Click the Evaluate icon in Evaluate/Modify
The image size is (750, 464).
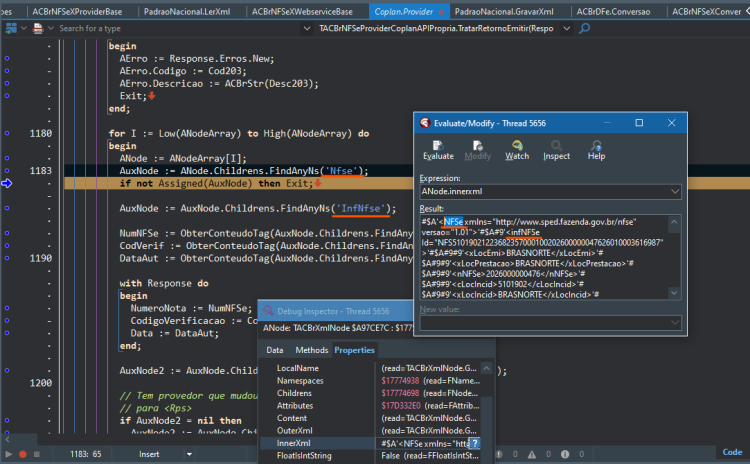(x=438, y=145)
